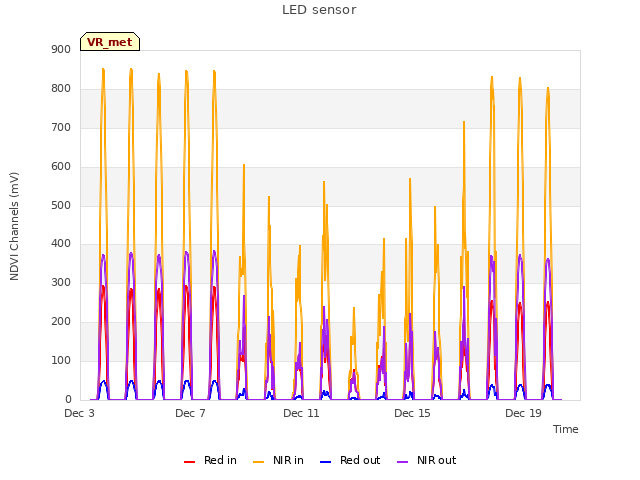The height and width of the screenshot is (480, 640).
Task: Click the Dec 3 x-axis label
Action: [x=79, y=413]
